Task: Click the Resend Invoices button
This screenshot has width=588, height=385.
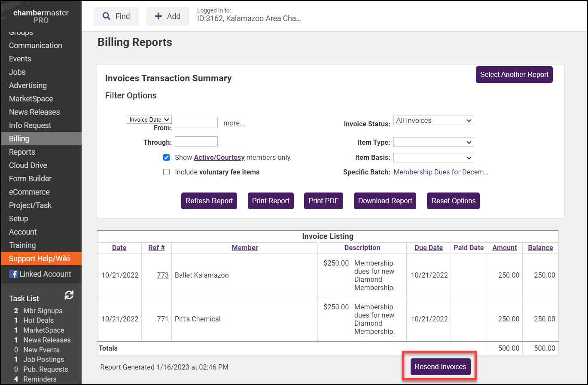Action: click(x=440, y=367)
